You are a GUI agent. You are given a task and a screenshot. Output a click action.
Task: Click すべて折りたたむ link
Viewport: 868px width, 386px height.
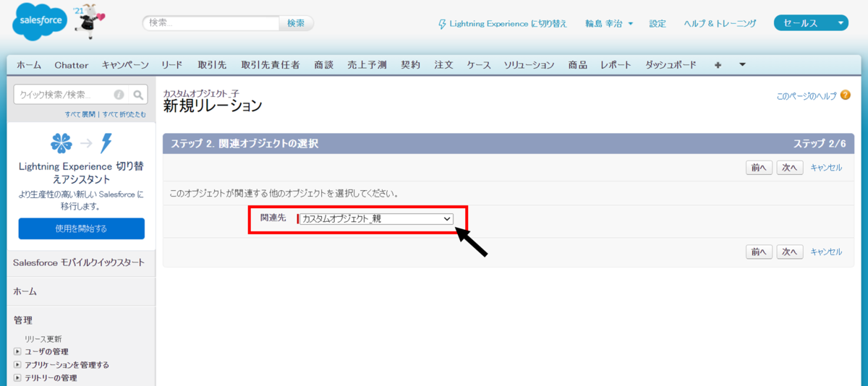124,114
